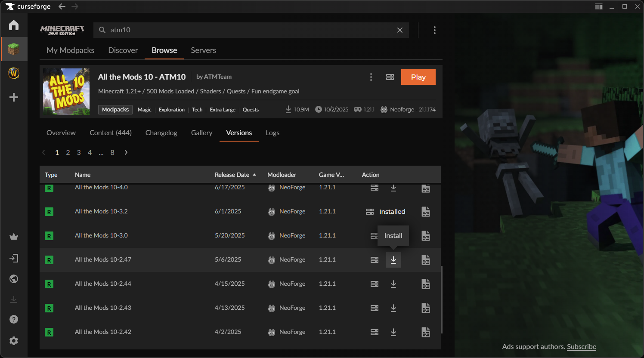Open changelog file icon for version 10-2.44
Viewport: 644px width, 358px height.
[x=425, y=284]
